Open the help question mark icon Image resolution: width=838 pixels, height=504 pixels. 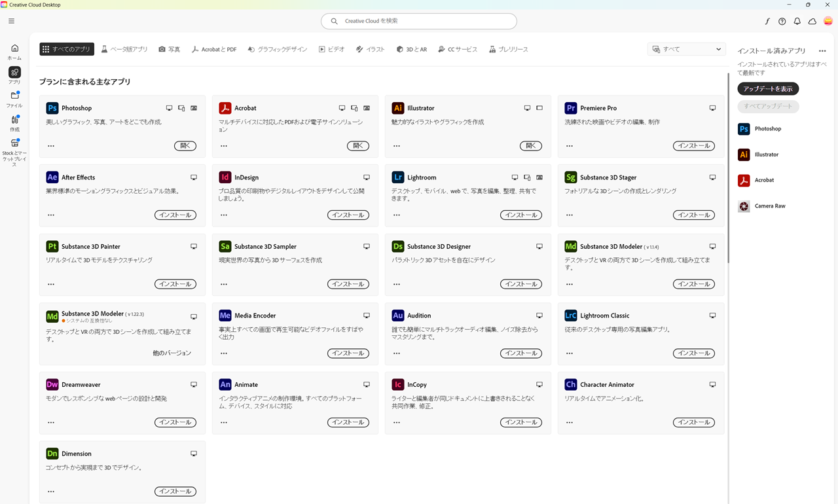tap(782, 21)
